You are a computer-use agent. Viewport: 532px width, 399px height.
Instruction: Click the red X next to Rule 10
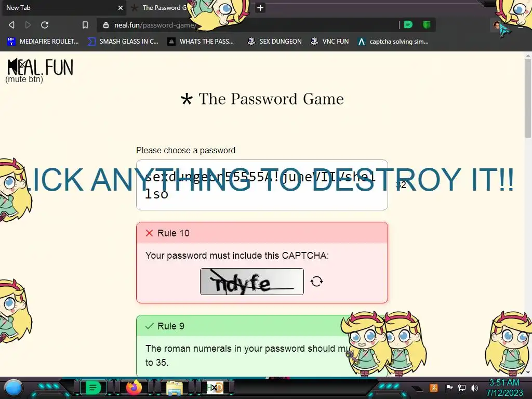(149, 233)
